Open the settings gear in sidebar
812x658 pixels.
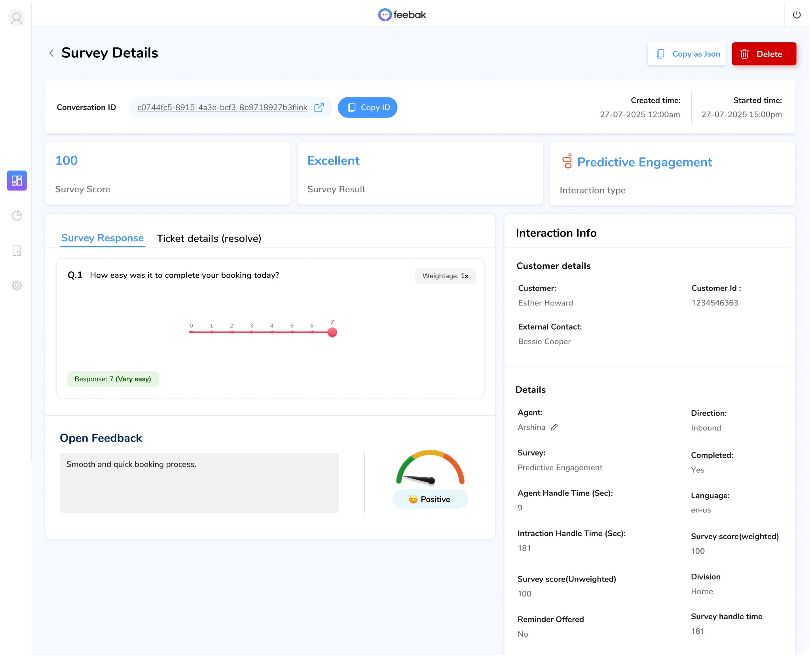17,285
